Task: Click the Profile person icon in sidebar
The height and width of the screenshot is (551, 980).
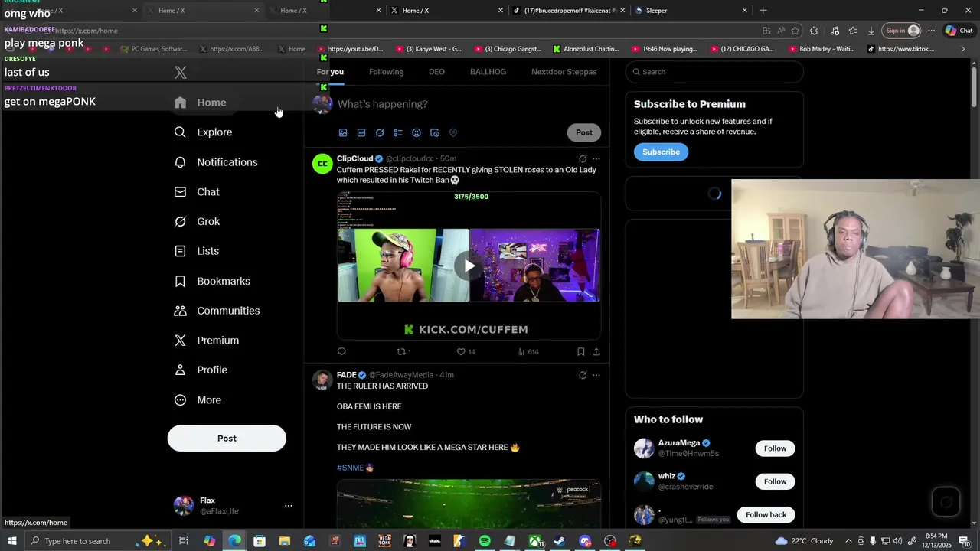Action: tap(180, 370)
